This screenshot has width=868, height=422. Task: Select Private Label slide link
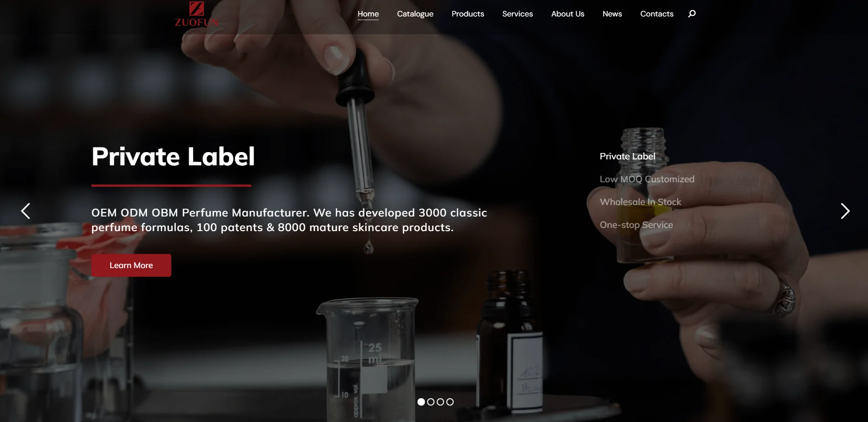click(628, 156)
